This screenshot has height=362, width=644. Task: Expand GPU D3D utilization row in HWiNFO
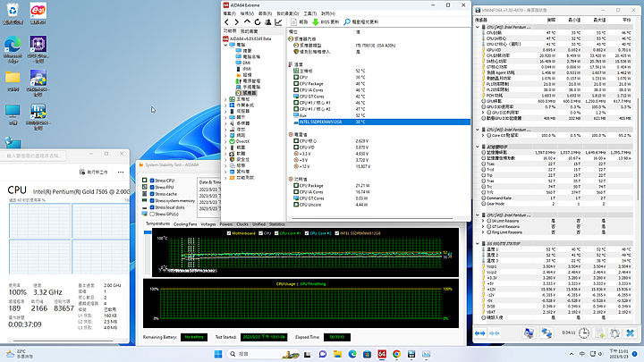[x=483, y=113]
